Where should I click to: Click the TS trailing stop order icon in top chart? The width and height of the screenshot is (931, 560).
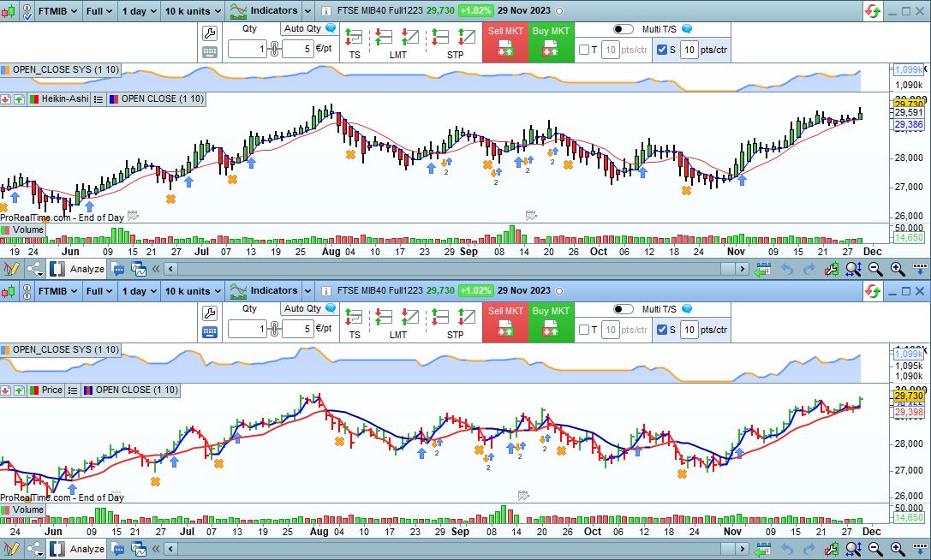click(354, 38)
